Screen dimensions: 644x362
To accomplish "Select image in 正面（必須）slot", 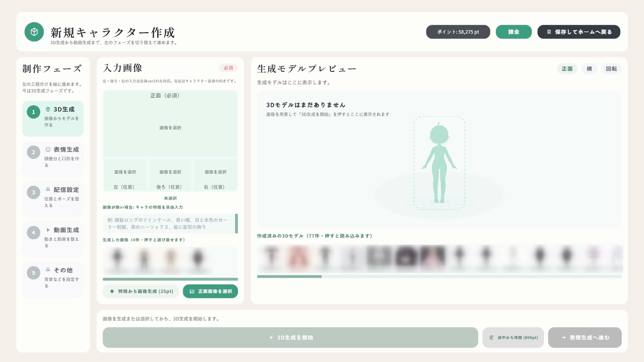I will pyautogui.click(x=170, y=123).
